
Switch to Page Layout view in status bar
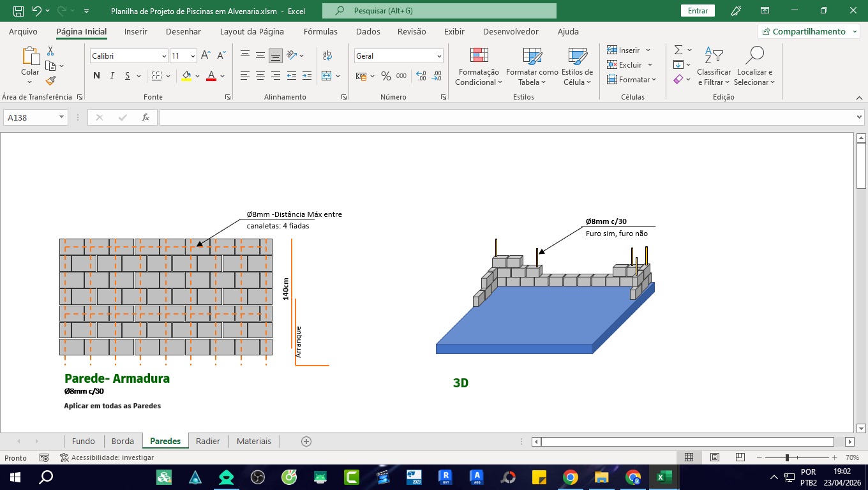click(715, 457)
